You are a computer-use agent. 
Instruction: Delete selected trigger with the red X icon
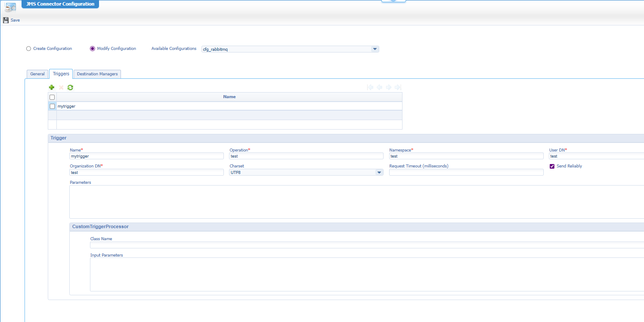(x=61, y=87)
